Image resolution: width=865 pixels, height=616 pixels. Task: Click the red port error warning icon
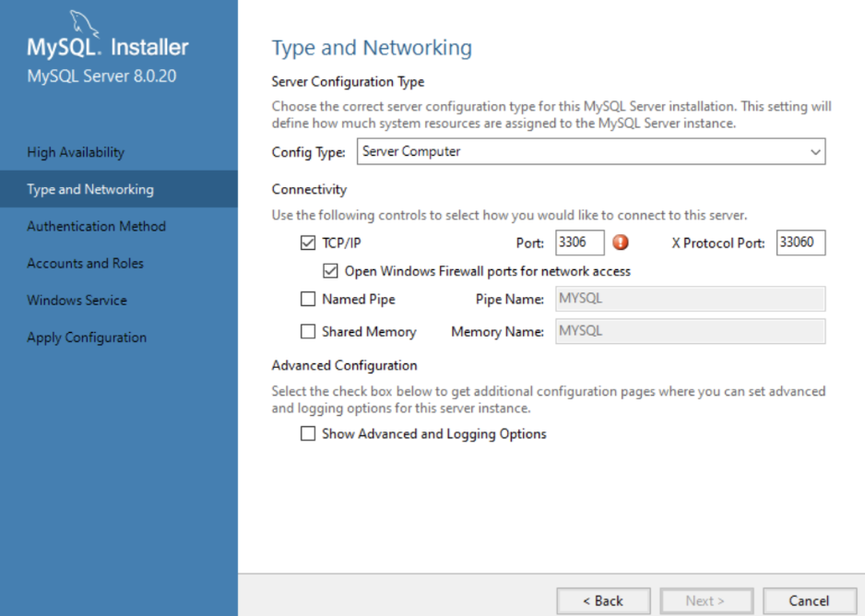pos(621,243)
